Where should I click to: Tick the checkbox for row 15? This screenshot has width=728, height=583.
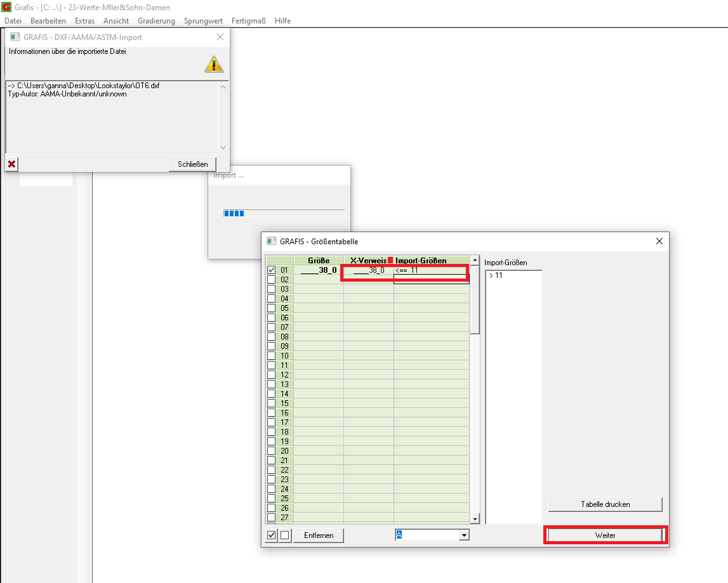pos(272,403)
